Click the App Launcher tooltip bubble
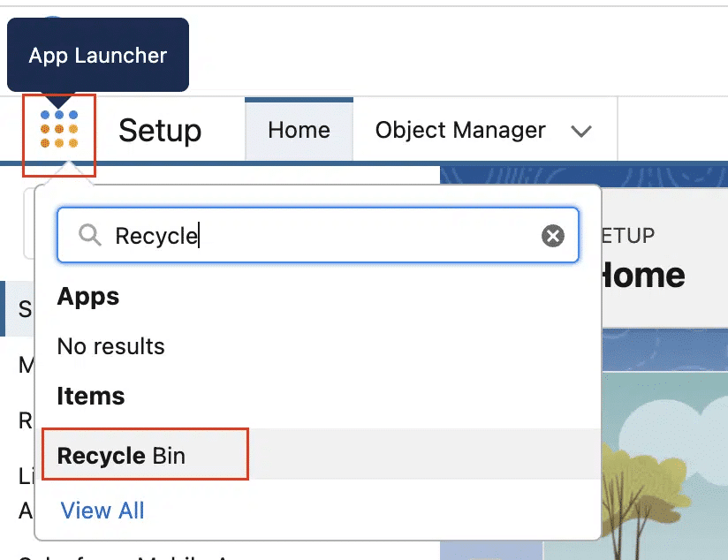 pyautogui.click(x=97, y=55)
